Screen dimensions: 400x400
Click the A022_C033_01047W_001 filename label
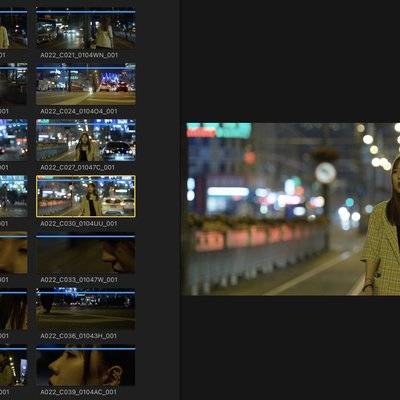pos(79,280)
